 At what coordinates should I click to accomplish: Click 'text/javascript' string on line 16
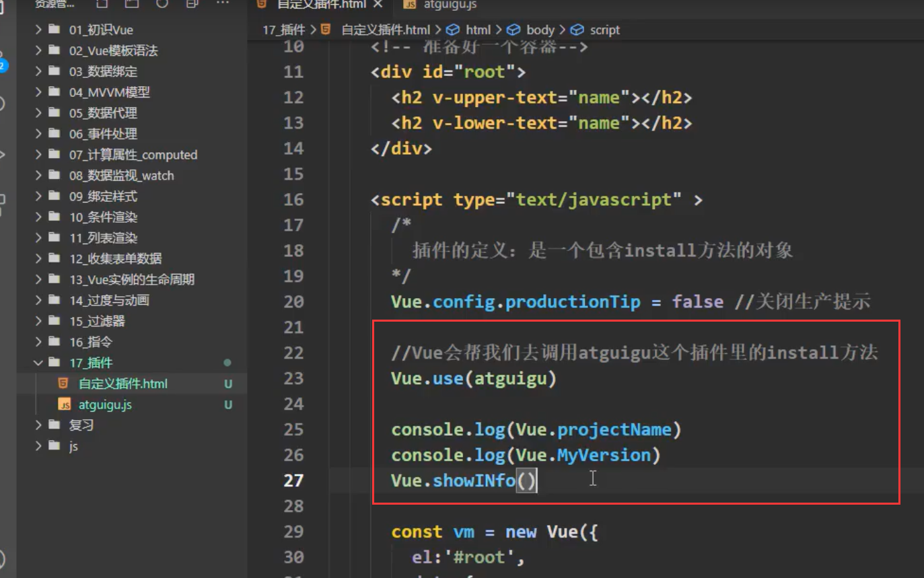click(x=594, y=200)
